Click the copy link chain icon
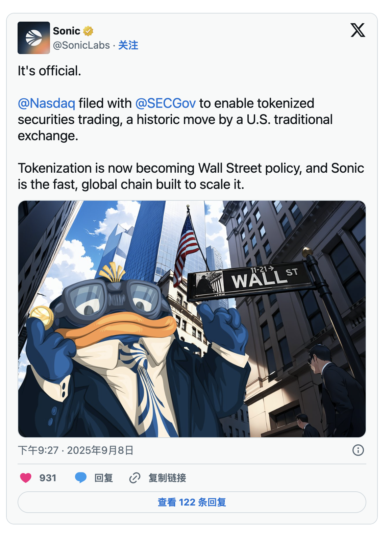This screenshot has width=392, height=540. coord(135,478)
